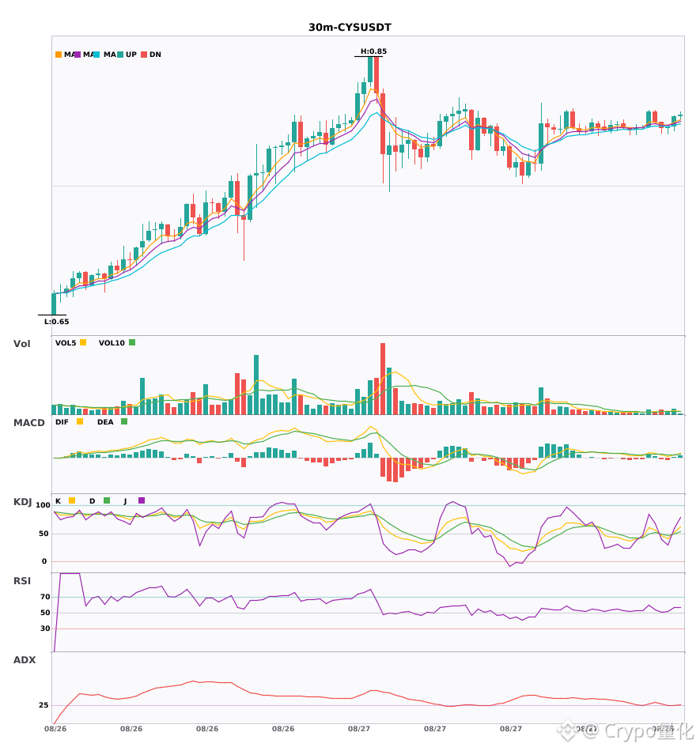
Task: Select the yellow VOL5 swatch
Action: coord(83,342)
